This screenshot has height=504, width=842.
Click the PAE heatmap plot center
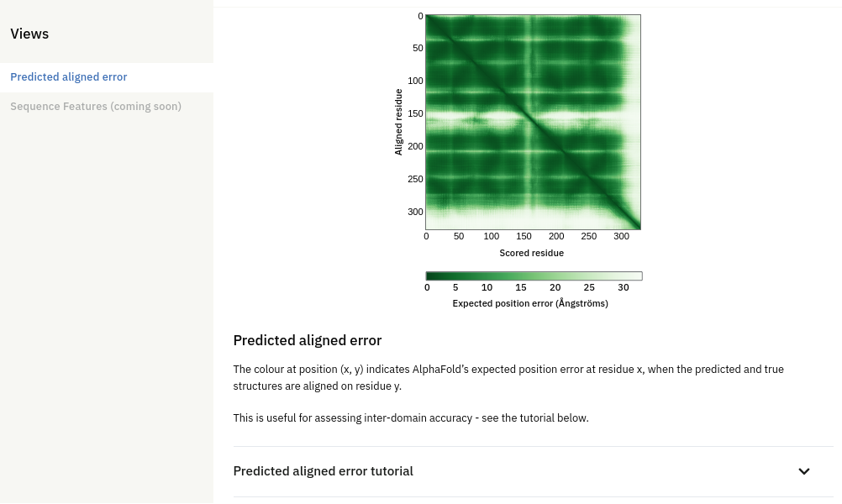click(x=533, y=122)
